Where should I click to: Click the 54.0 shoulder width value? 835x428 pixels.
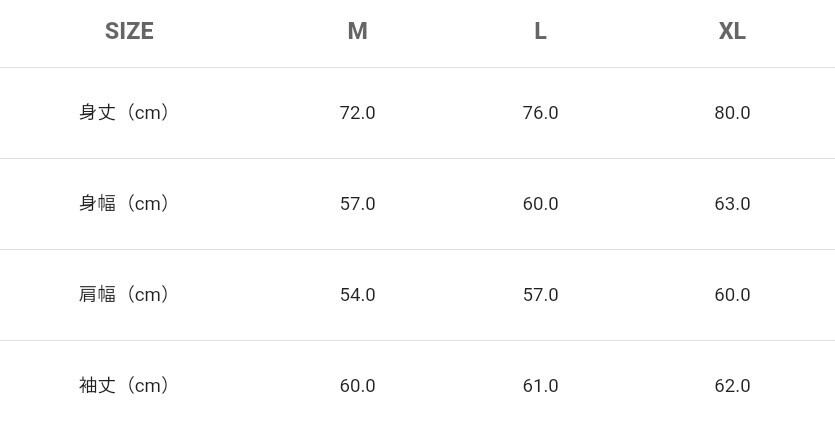357,295
